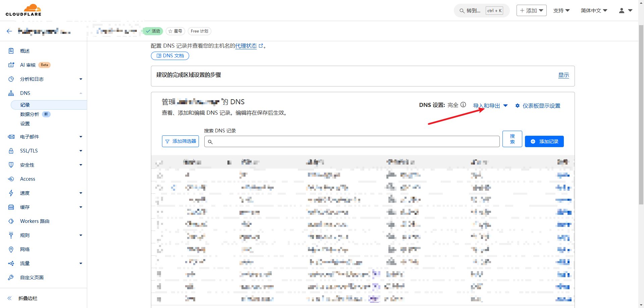Open Workers Routes in sidebar

[x=35, y=221]
